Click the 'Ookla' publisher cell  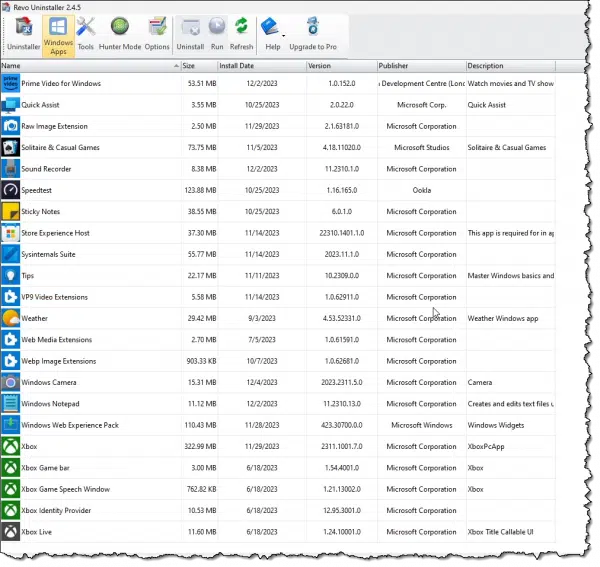(422, 190)
